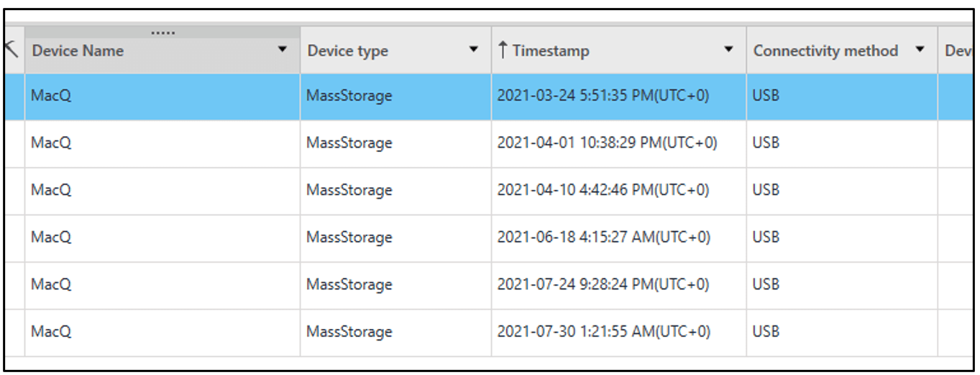980x375 pixels.
Task: Open the Connectivity method filter dropdown
Action: point(919,50)
